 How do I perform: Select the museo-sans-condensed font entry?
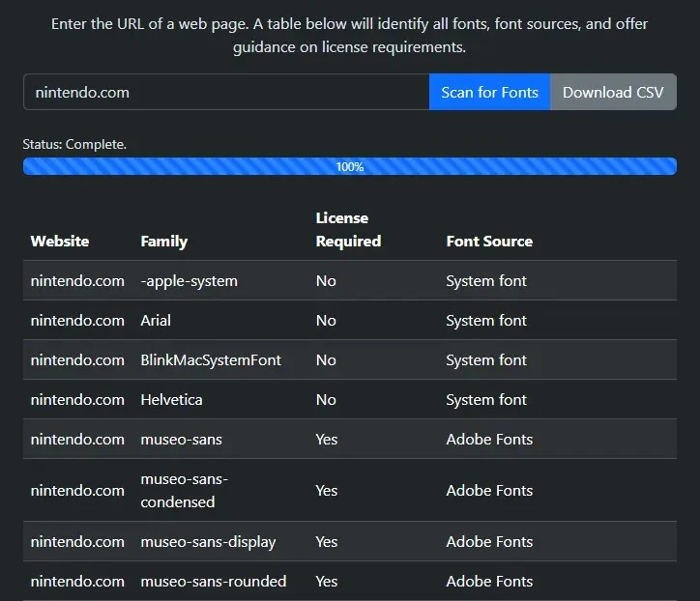184,490
